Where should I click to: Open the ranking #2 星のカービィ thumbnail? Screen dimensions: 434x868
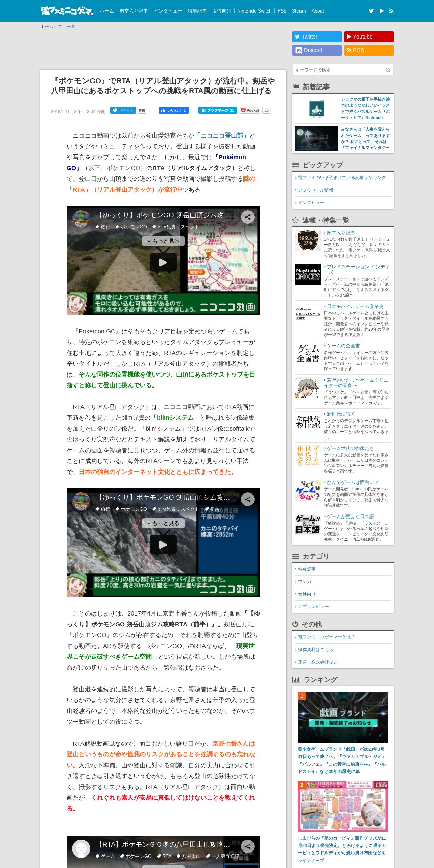click(x=343, y=806)
